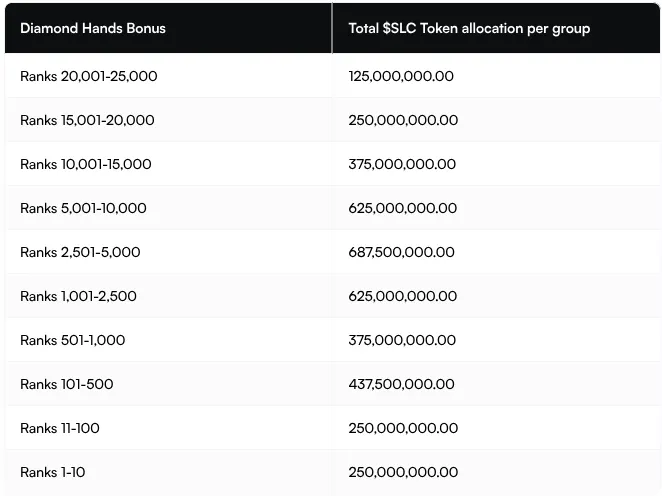Click the "Total $SLC Token allocation per group" header
662x496 pixels.
click(469, 28)
